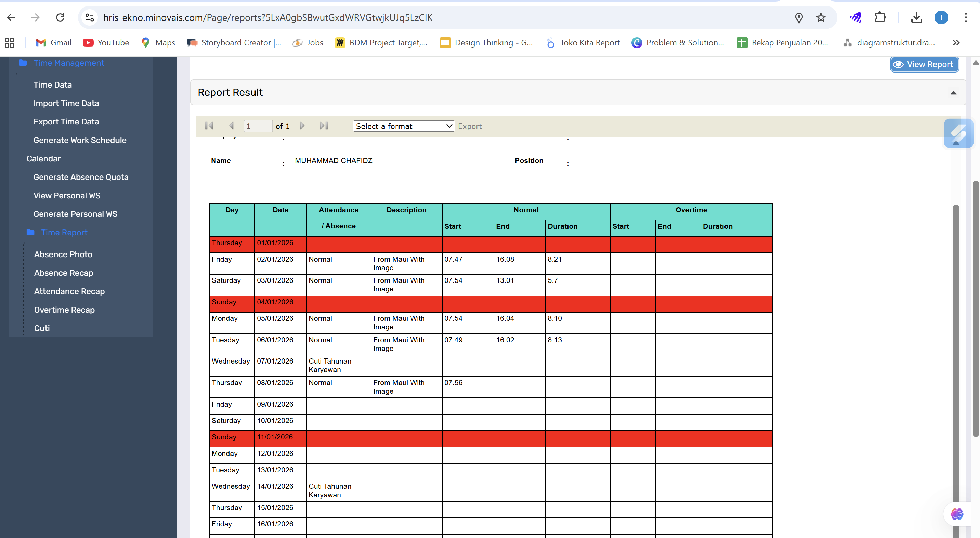This screenshot has width=980, height=538.
Task: Collapse the Report Result panel
Action: coord(953,93)
